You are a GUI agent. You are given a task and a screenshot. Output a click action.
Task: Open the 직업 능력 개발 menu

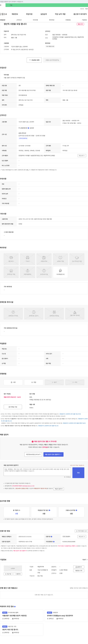pyautogui.click(x=60, y=14)
